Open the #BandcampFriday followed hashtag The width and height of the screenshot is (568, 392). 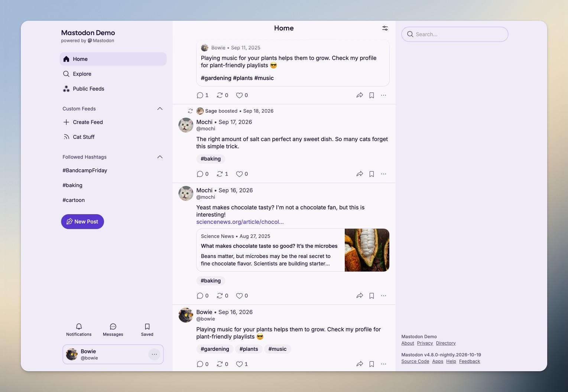85,170
